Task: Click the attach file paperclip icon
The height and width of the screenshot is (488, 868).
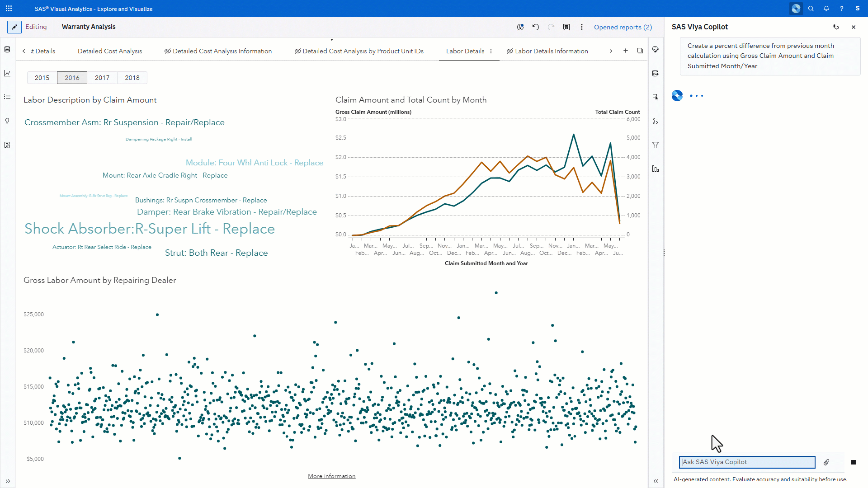Action: tap(826, 462)
